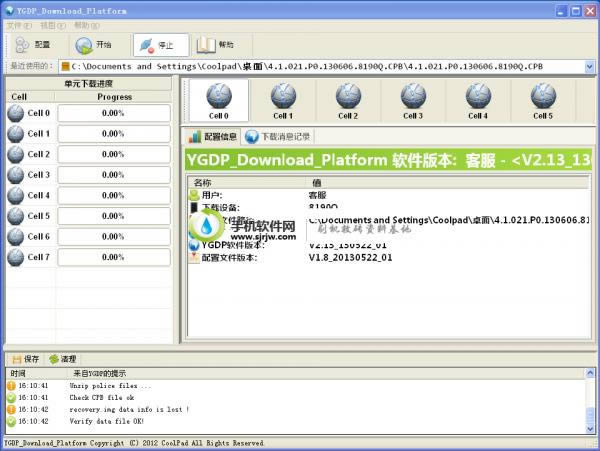The width and height of the screenshot is (600, 451).
Task: Select the Cell 0 globe in top row
Action: point(218,98)
